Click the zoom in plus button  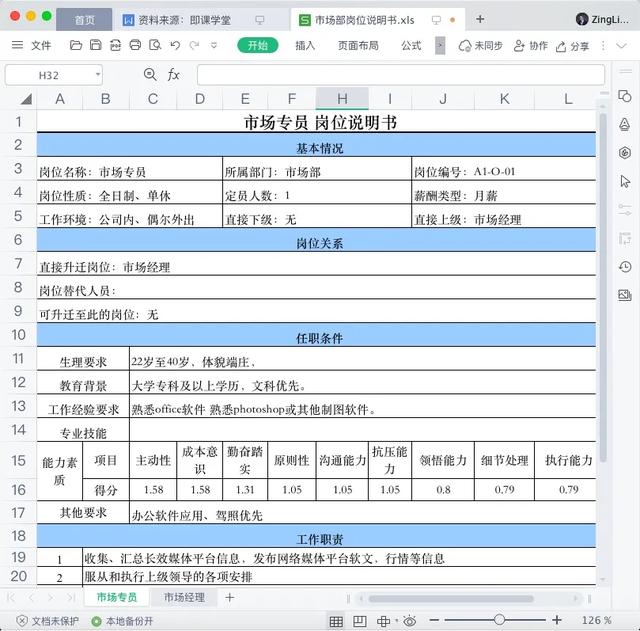pyautogui.click(x=557, y=620)
